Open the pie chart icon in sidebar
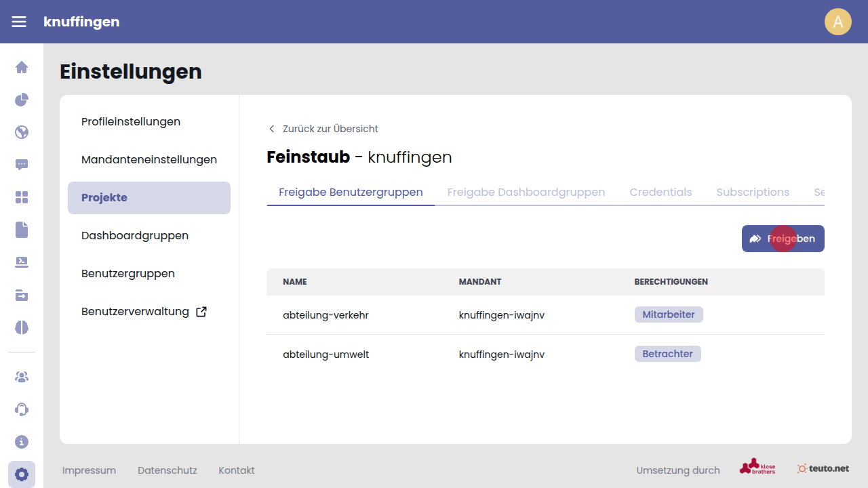The height and width of the screenshot is (488, 868). point(22,100)
